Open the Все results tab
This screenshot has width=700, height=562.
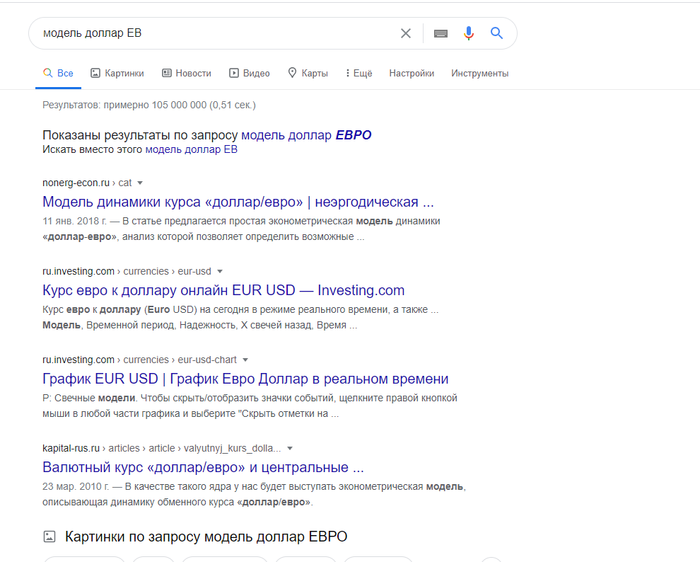pos(58,73)
